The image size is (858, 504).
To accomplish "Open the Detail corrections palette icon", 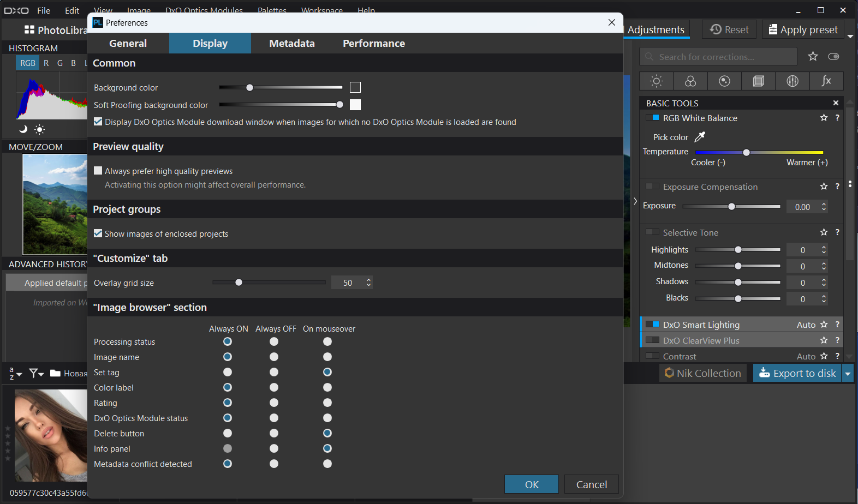I will (x=724, y=81).
